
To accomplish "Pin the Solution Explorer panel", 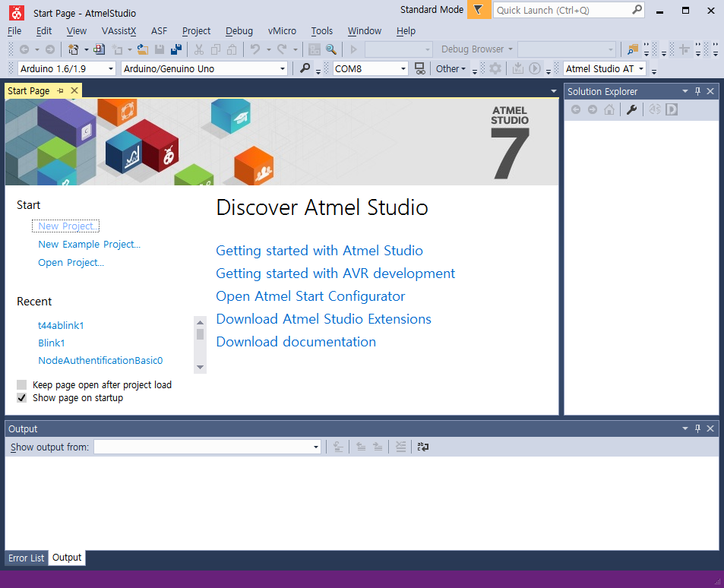I will click(697, 91).
